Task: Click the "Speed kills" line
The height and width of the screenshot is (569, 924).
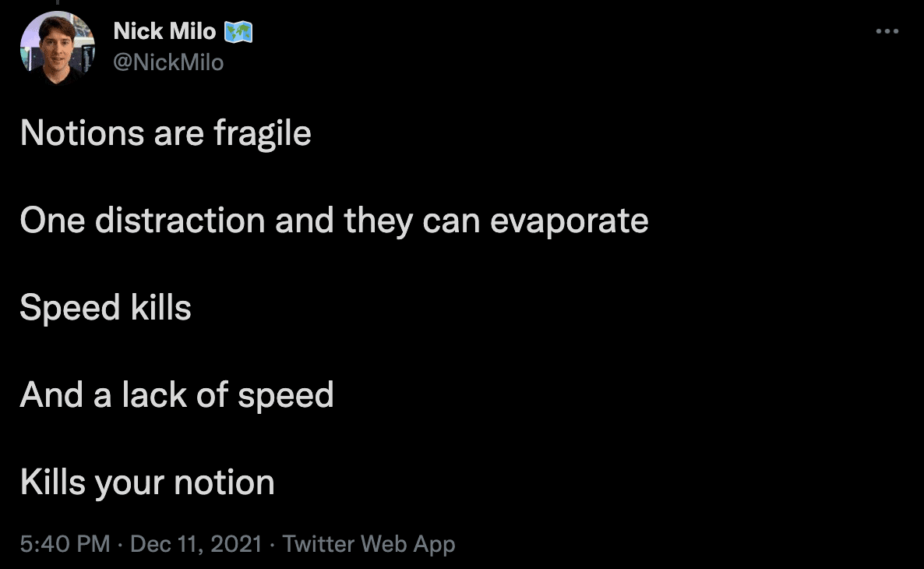Action: click(105, 308)
